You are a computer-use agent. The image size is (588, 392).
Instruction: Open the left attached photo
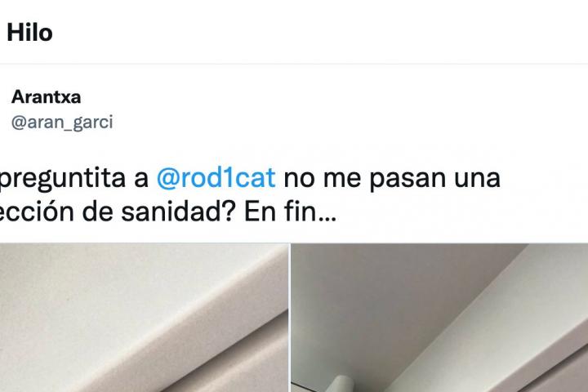click(x=144, y=318)
